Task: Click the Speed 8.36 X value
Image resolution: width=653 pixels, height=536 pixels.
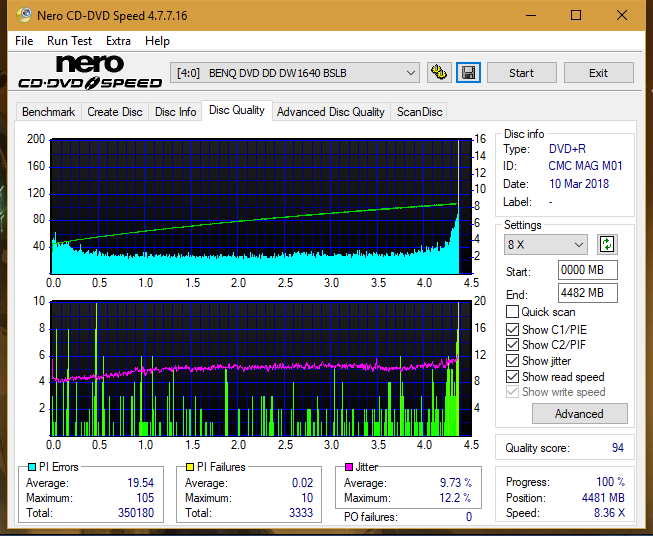Action: coord(609,513)
